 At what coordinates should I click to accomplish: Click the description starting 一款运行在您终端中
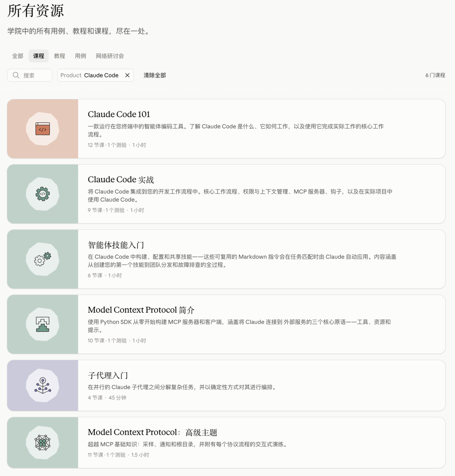(x=236, y=130)
